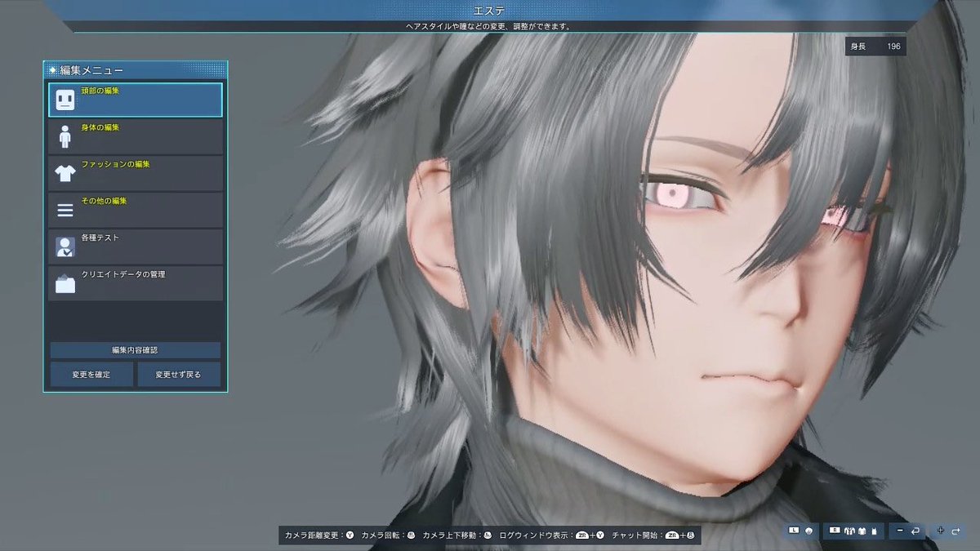
Task: Open the クリエイトデータの管理 menu entry
Action: [x=136, y=283]
